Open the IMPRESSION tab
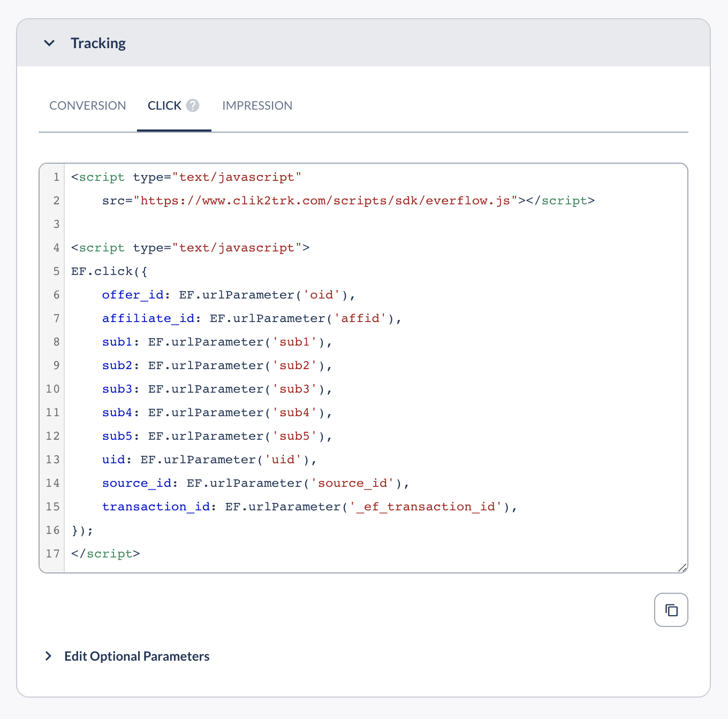This screenshot has width=728, height=719. (257, 105)
